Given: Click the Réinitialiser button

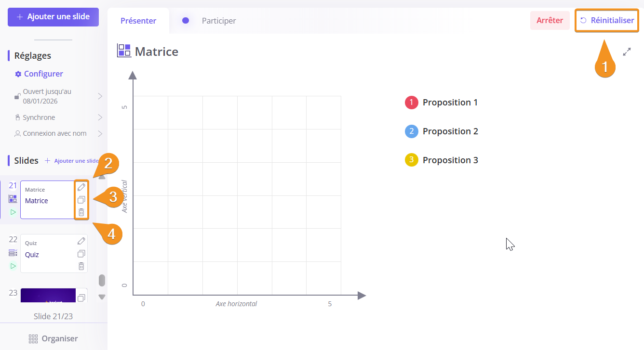Looking at the screenshot, I should [x=607, y=21].
